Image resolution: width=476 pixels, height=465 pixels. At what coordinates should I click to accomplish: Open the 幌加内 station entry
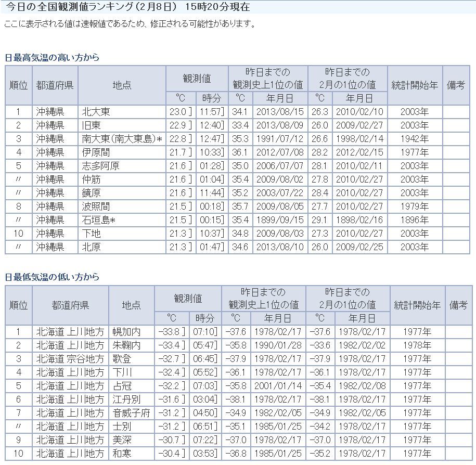[x=127, y=331]
